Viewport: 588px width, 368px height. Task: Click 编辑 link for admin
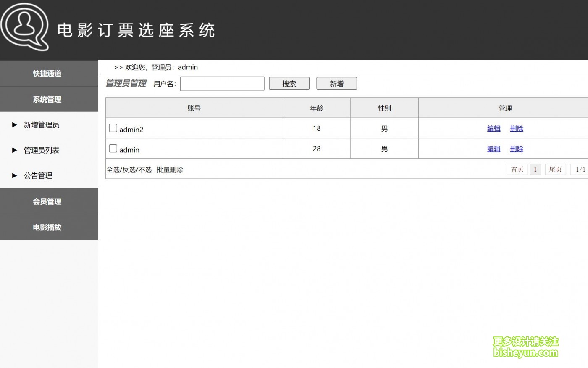click(x=493, y=149)
